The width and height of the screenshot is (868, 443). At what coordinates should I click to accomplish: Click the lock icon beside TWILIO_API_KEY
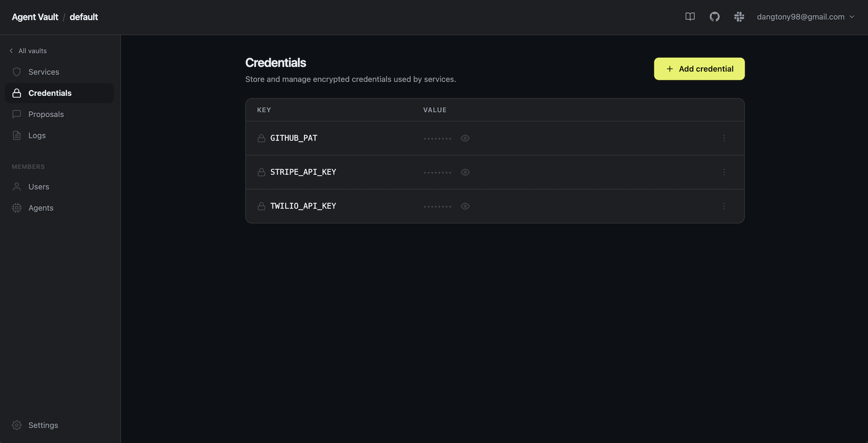261,206
